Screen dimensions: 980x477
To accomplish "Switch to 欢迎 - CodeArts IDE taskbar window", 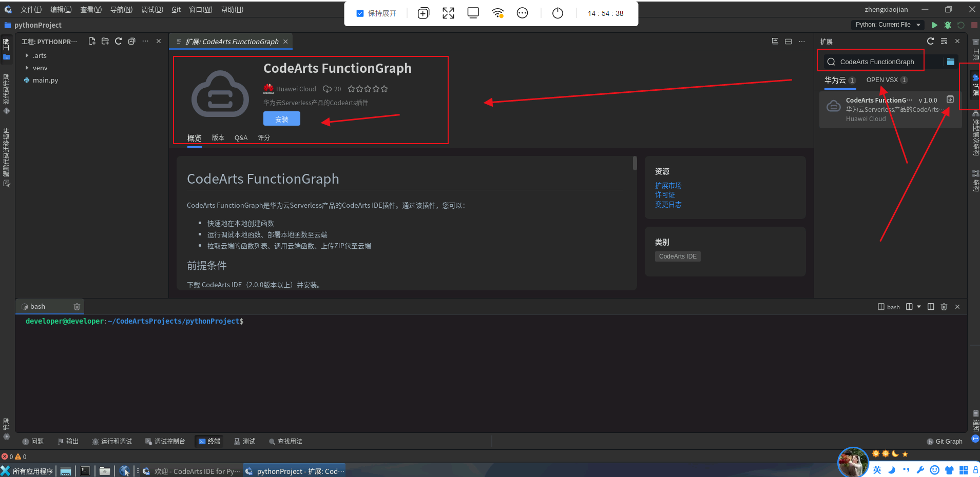I will (191, 471).
